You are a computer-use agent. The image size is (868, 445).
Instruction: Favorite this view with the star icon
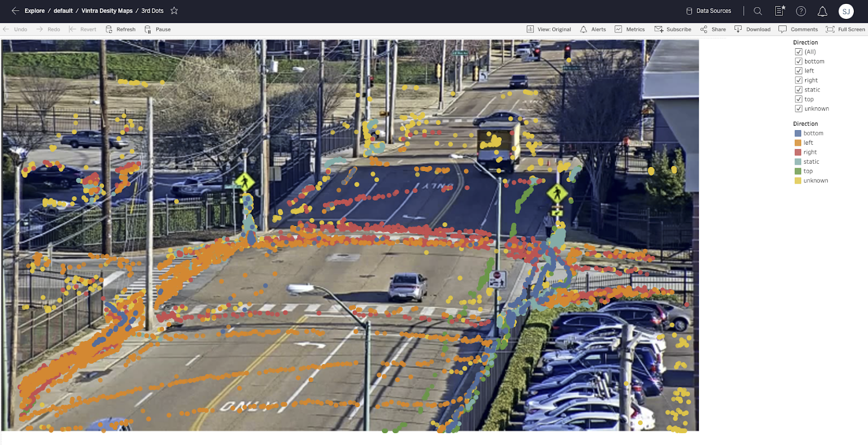174,11
